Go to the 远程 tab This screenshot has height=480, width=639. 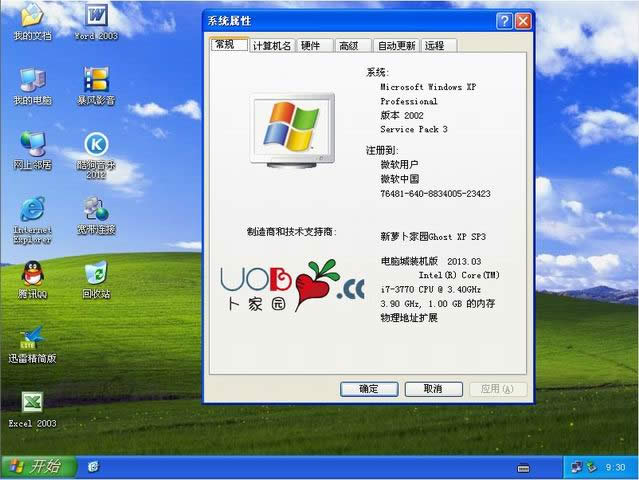tap(435, 45)
